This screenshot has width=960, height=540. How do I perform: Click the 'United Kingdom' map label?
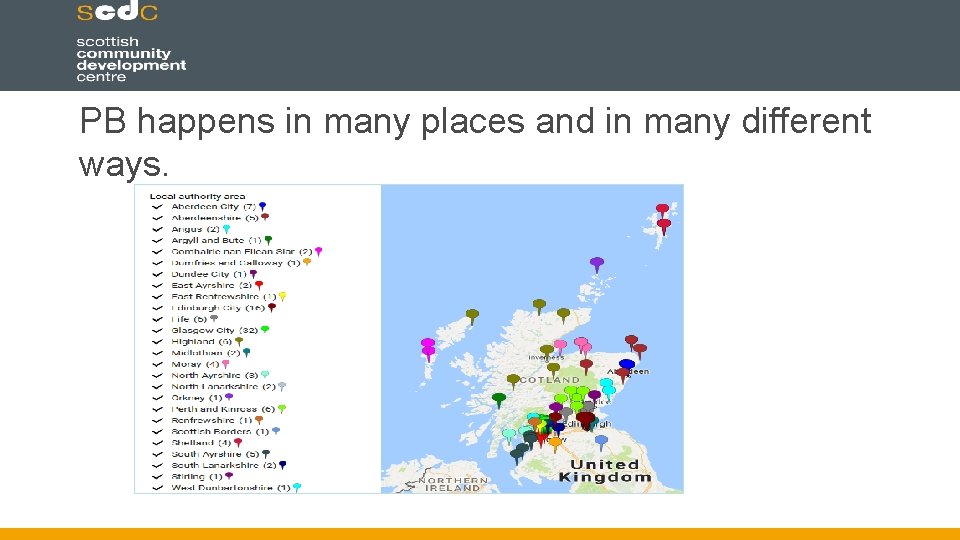pos(605,471)
